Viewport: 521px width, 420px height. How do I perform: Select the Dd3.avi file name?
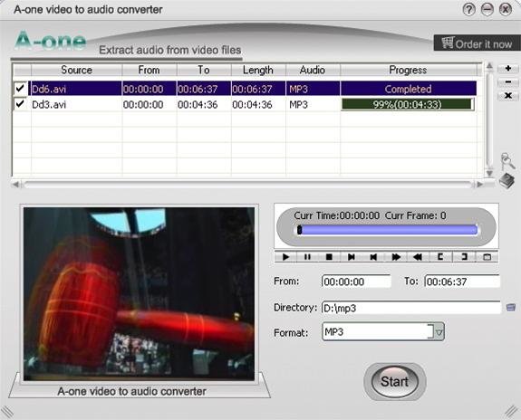pos(49,105)
